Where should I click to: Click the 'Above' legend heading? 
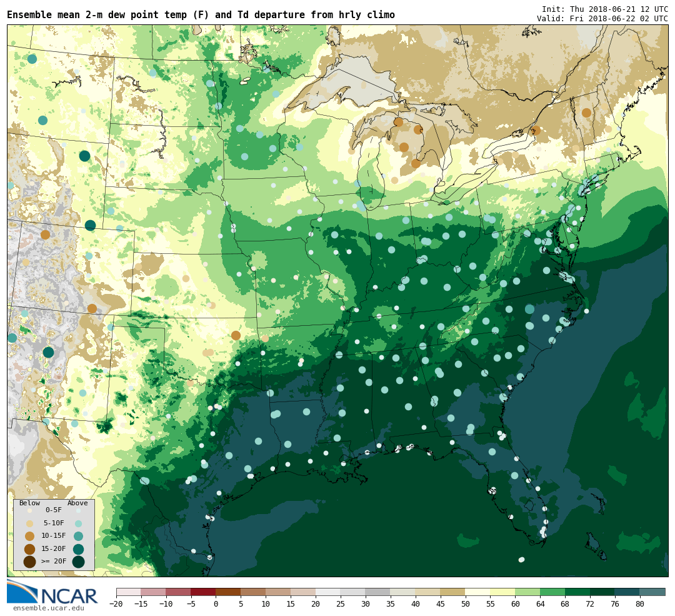click(77, 503)
